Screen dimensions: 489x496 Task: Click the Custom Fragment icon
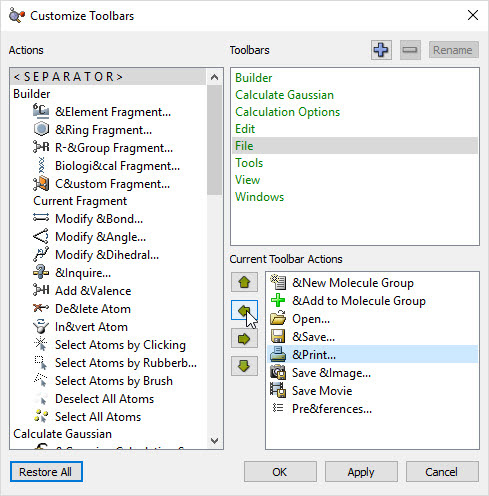click(41, 183)
